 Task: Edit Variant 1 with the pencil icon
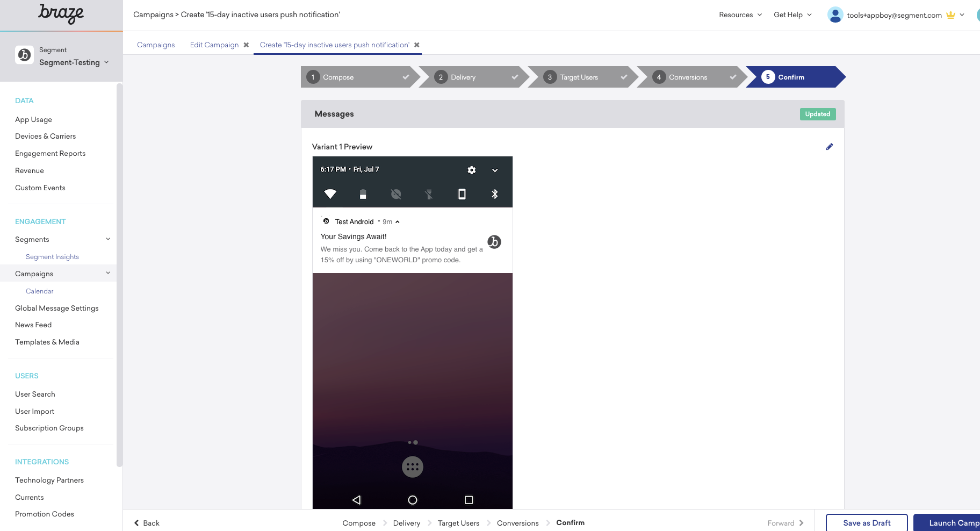coord(830,146)
